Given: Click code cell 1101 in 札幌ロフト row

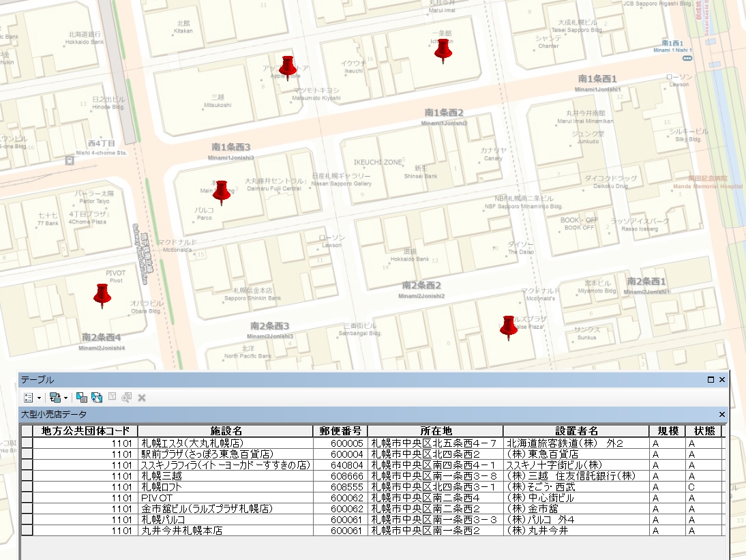Looking at the screenshot, I should (x=85, y=487).
